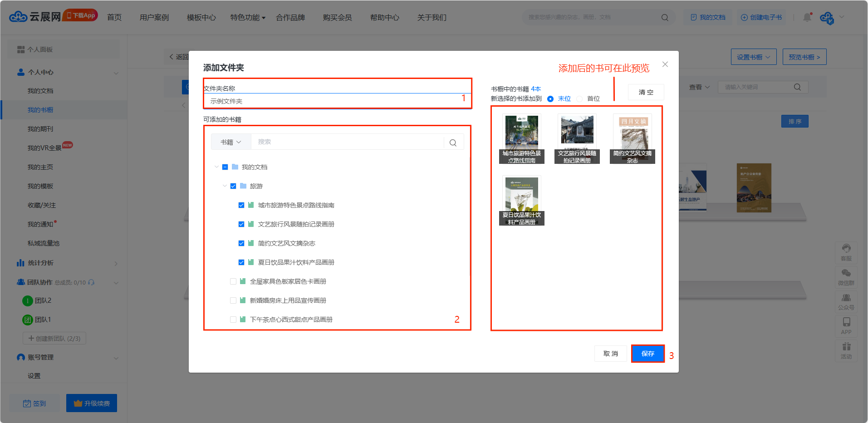Open 用户案例 navigation item

coord(154,17)
